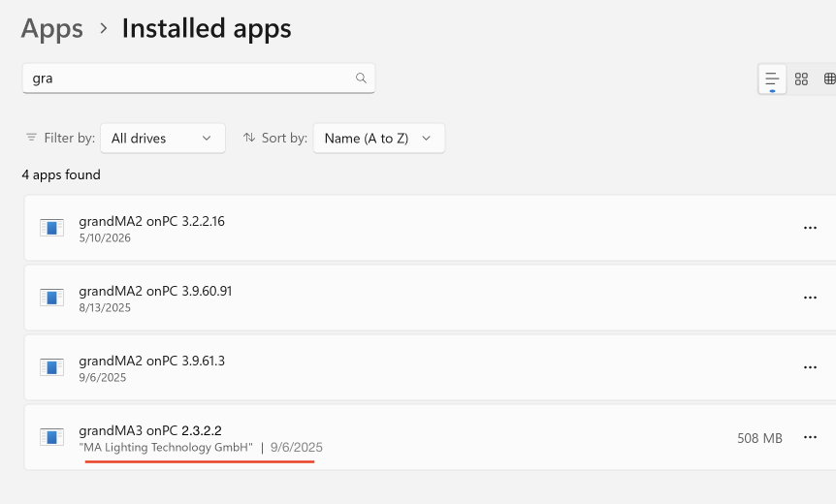Switch to table view layout
This screenshot has height=504, width=836.
tap(829, 79)
